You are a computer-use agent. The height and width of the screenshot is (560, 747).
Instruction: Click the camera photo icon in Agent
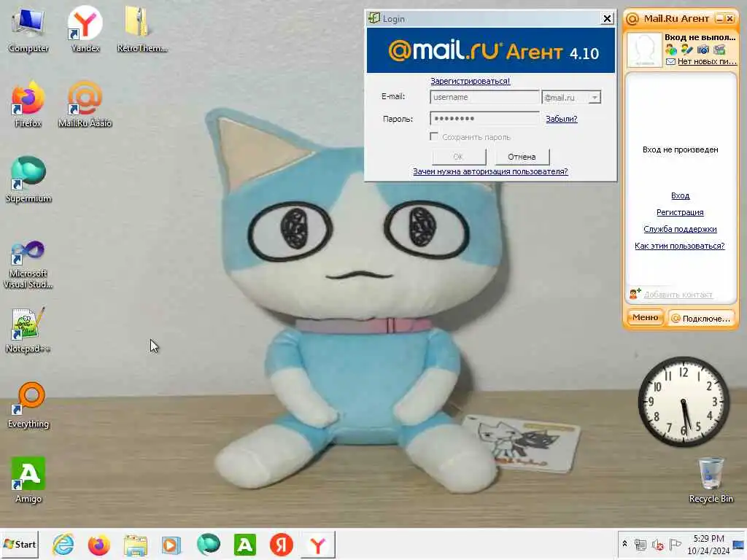703,50
